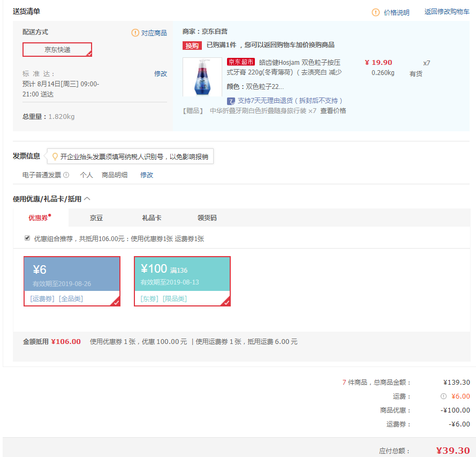Click the 总商品金额 ¥139.30 value
476x457 pixels.
click(457, 383)
